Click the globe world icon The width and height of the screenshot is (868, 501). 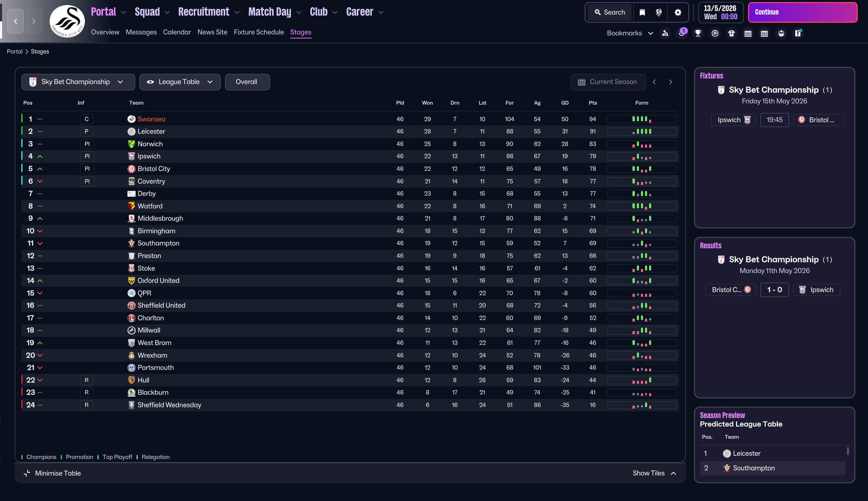pyautogui.click(x=659, y=12)
